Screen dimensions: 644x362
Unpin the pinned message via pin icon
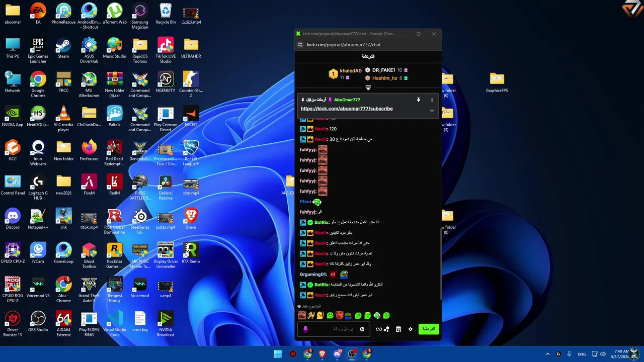[418, 100]
